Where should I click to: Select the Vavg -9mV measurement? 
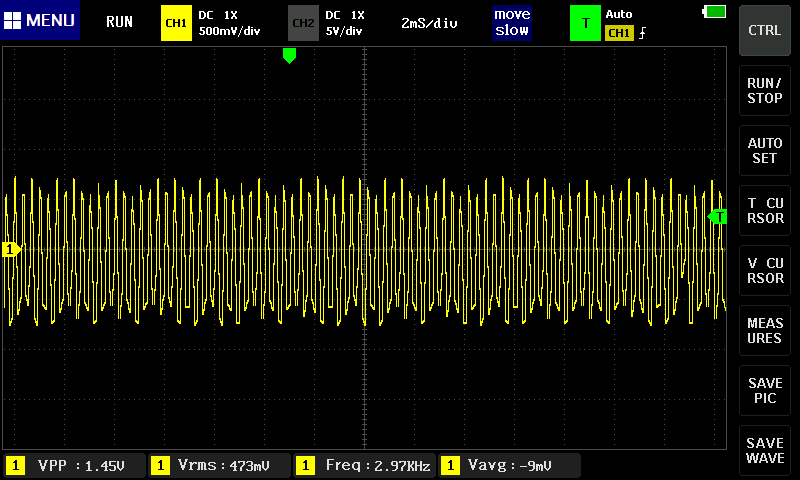510,465
